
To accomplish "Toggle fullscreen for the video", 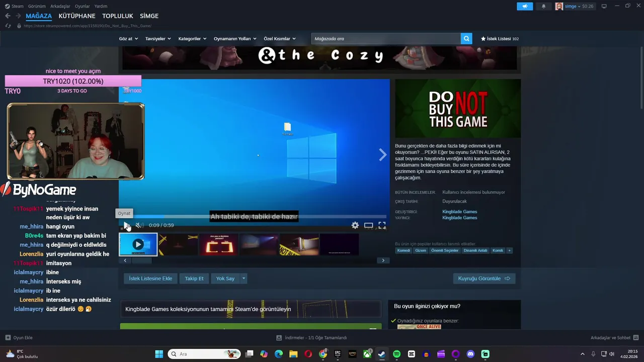I will (x=382, y=225).
